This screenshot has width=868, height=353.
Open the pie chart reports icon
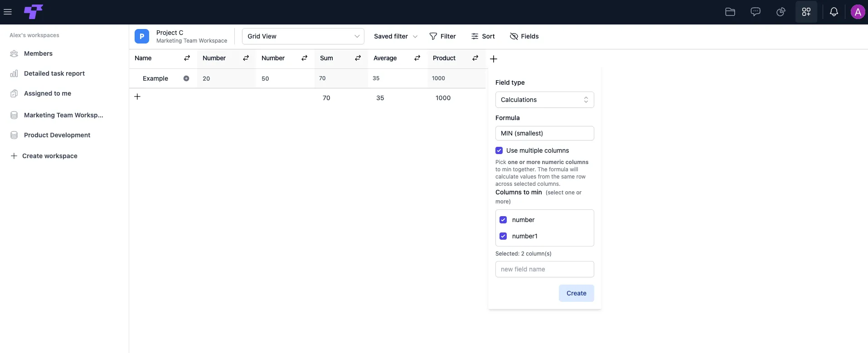click(x=781, y=12)
